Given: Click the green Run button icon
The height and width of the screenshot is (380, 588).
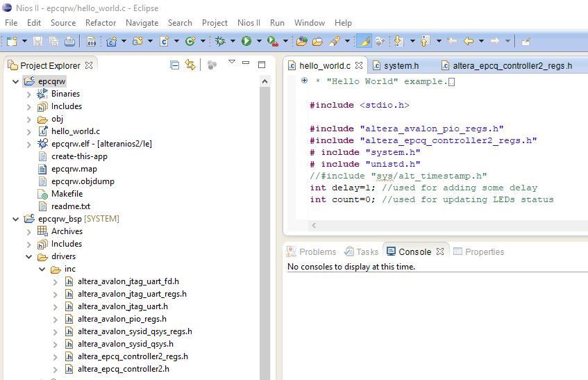Looking at the screenshot, I should (x=246, y=42).
